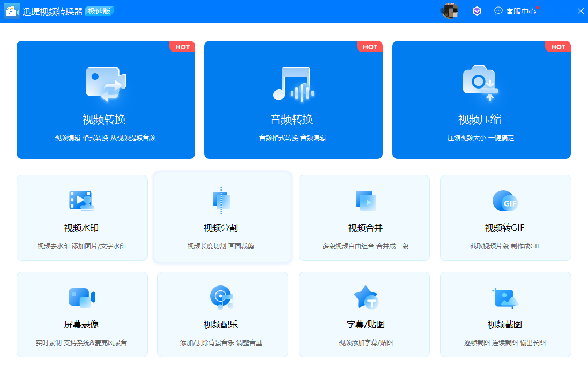Open 客服中心 customer service
The width and height of the screenshot is (588, 388).
click(x=515, y=11)
